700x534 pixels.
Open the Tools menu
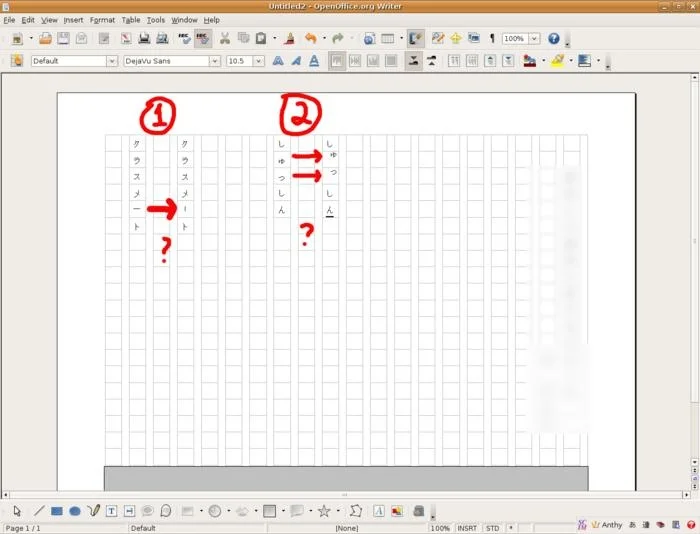pyautogui.click(x=156, y=20)
